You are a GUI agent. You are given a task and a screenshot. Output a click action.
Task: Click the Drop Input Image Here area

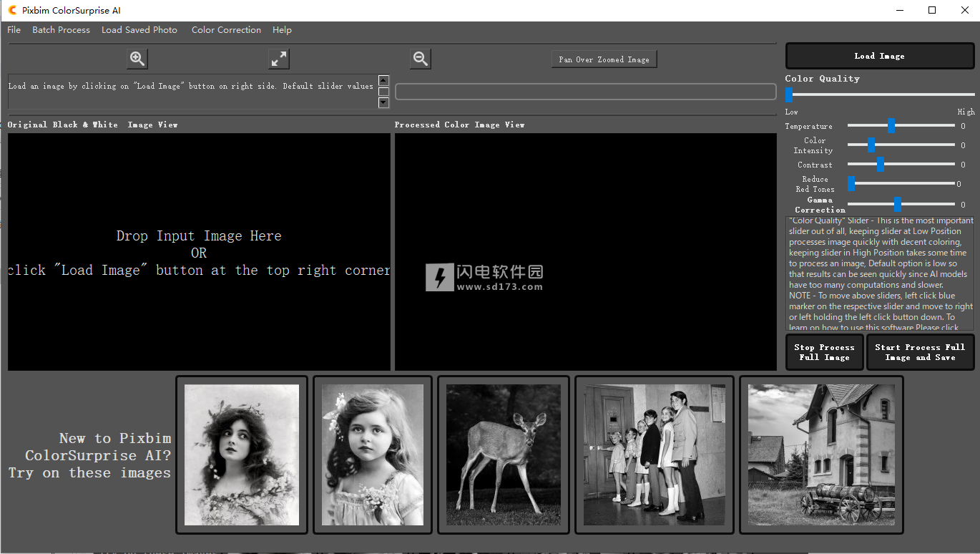199,252
